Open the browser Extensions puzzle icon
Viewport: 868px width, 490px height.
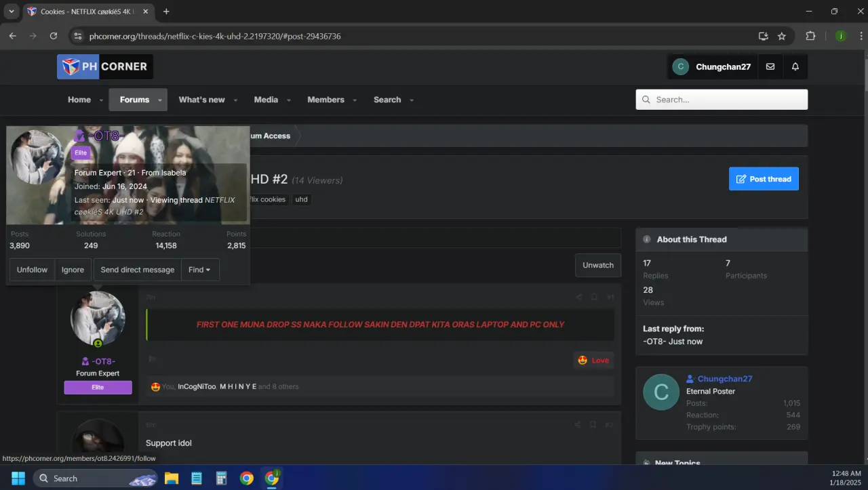810,36
